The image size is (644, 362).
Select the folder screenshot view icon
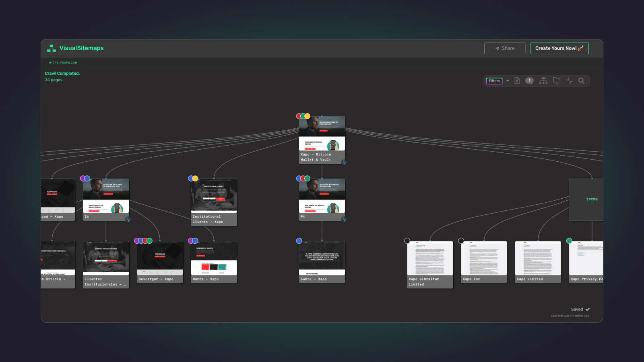point(557,81)
